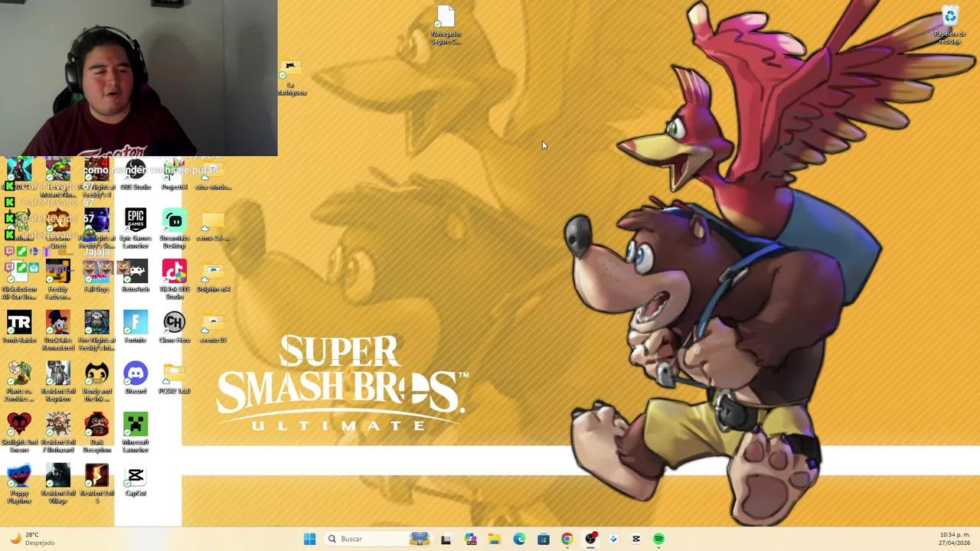Open Skullgirls 2nd Encore shortcut
980x551 pixels.
point(19,433)
